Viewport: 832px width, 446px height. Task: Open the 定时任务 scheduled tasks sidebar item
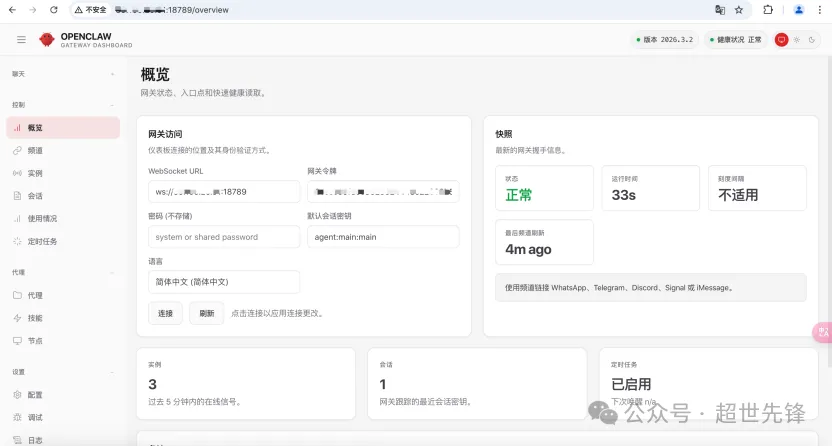click(63, 241)
